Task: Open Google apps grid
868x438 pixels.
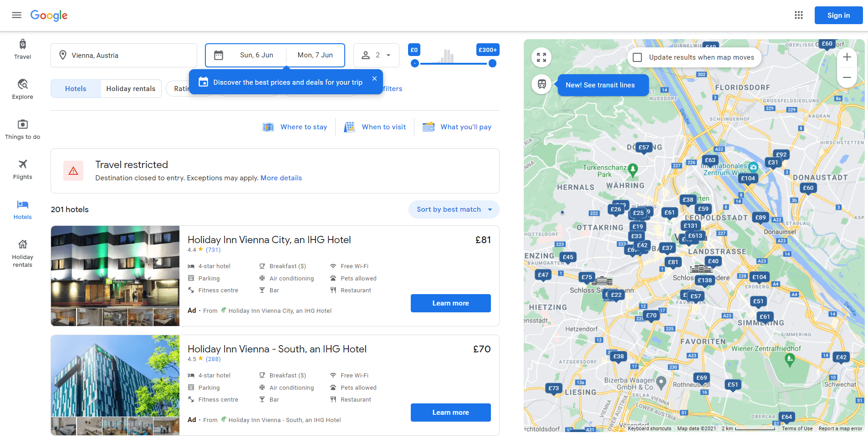Action: tap(799, 15)
